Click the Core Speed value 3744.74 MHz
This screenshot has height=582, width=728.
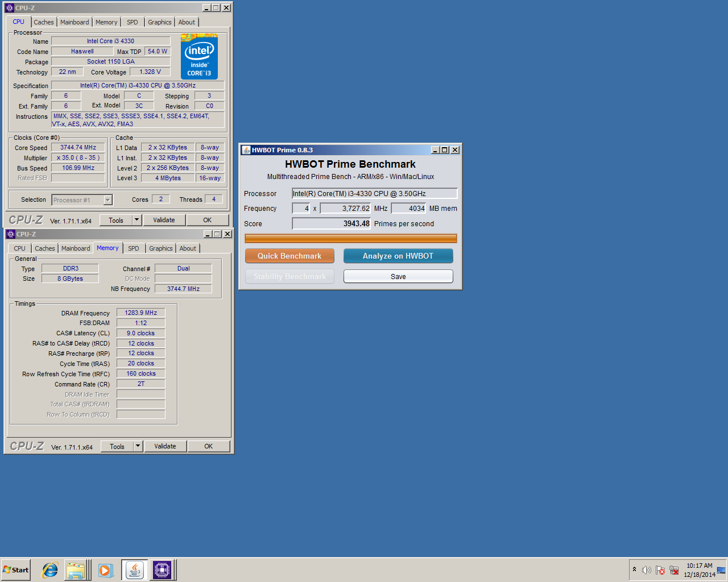coord(78,147)
